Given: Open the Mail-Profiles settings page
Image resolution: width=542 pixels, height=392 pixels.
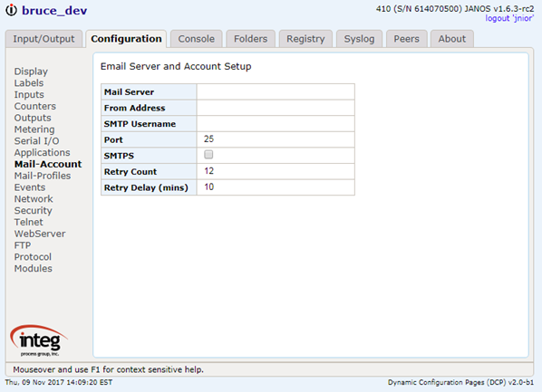Looking at the screenshot, I should click(x=43, y=176).
